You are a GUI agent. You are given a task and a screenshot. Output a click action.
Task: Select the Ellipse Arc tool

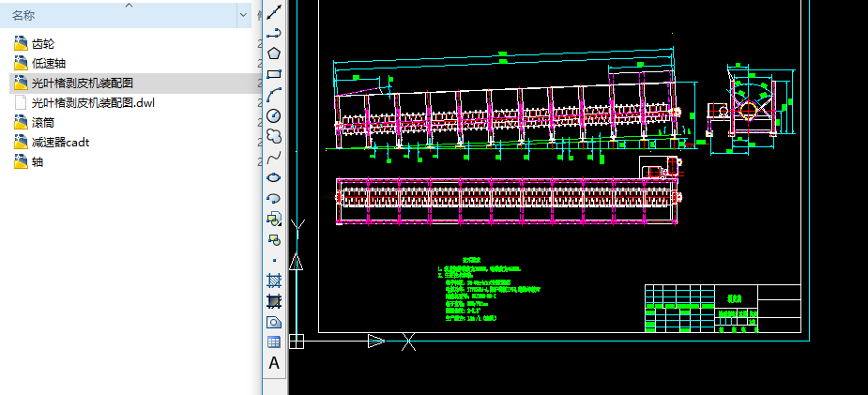click(x=274, y=198)
